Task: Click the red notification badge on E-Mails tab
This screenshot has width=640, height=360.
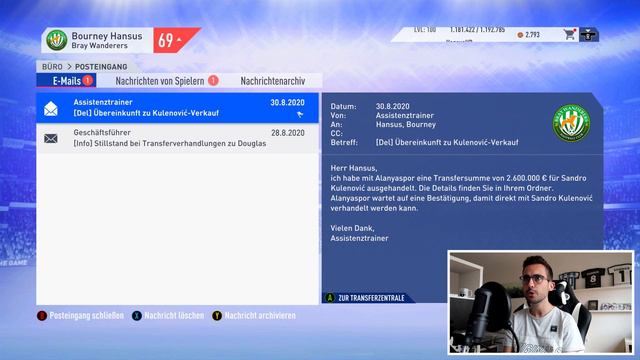Action: coord(87,80)
